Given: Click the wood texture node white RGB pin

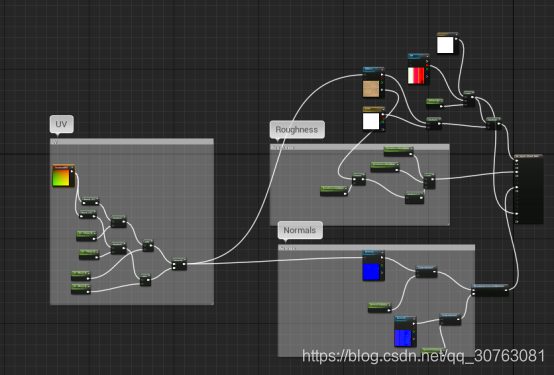Looking at the screenshot, I should point(382,75).
